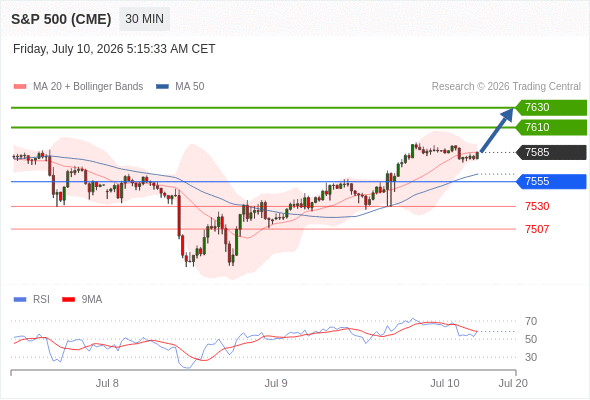Image resolution: width=590 pixels, height=400 pixels.
Task: Click the RSI 70 level label
Action: 531,321
